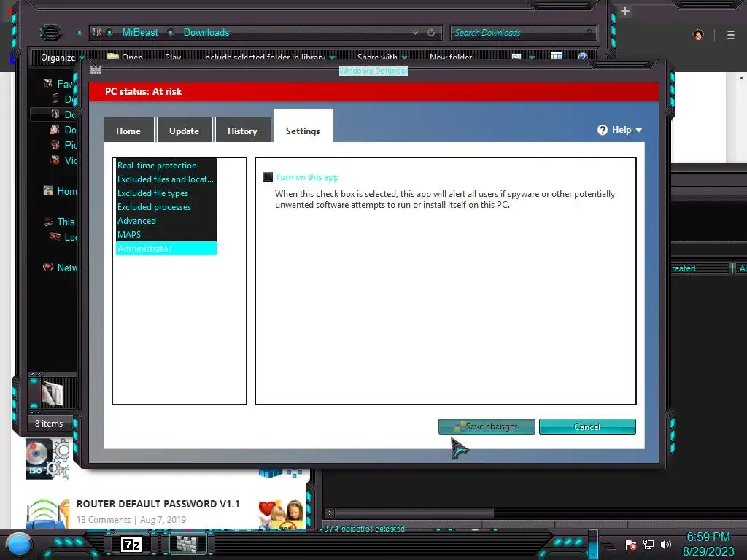Open the 'Share with' dropdown
This screenshot has height=560, width=747.
pos(382,57)
